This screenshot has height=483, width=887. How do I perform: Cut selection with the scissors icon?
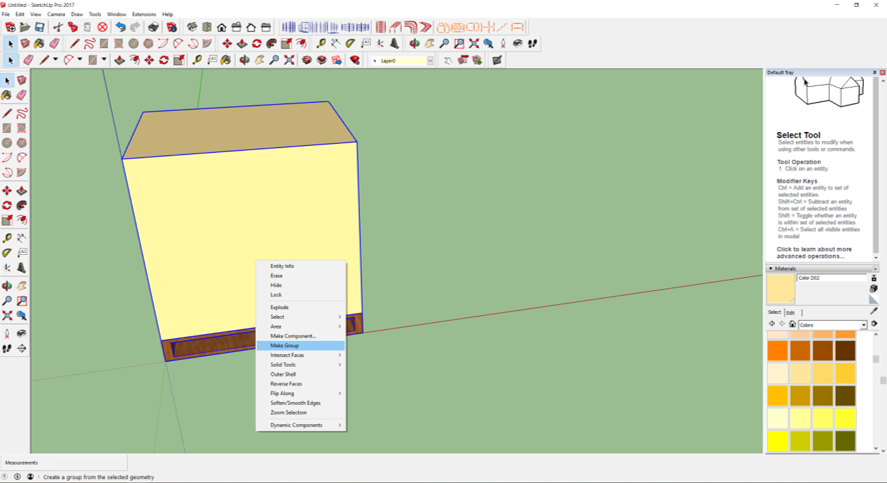58,27
